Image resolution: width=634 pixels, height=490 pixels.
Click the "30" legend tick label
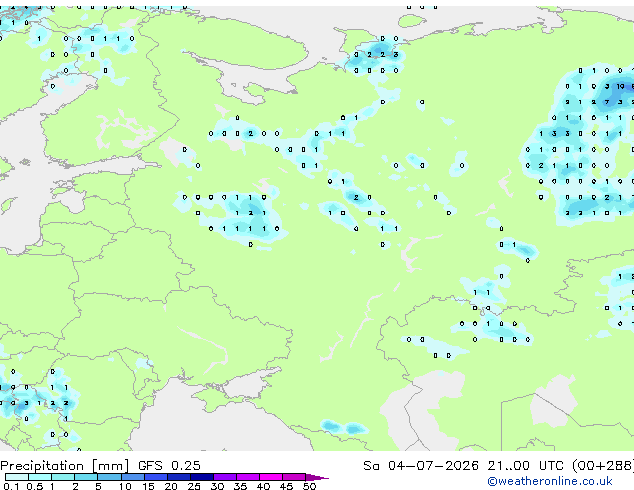(x=217, y=486)
